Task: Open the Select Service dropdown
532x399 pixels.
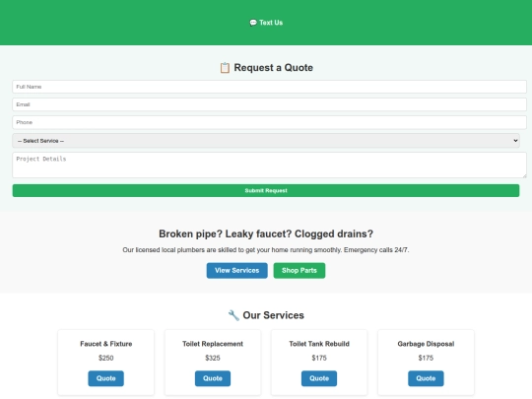Action: click(266, 141)
